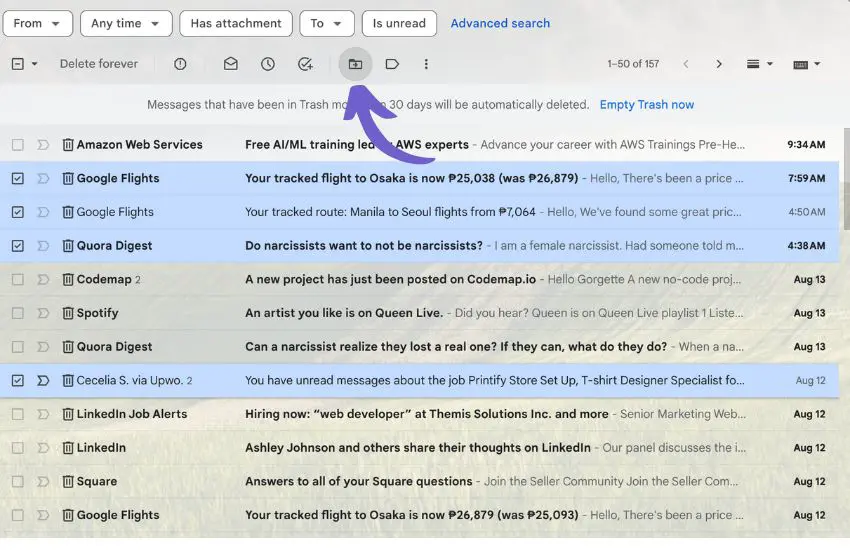Click trash icon beside Spotify

click(68, 313)
